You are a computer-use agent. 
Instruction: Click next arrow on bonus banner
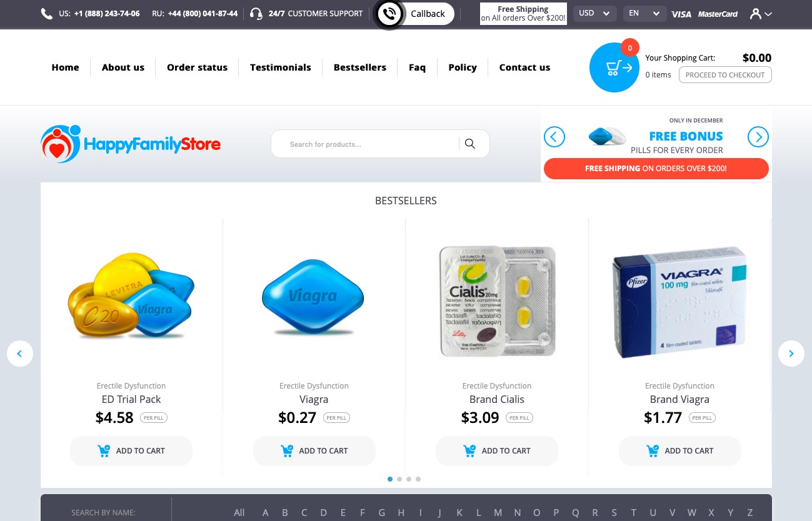[x=758, y=137]
